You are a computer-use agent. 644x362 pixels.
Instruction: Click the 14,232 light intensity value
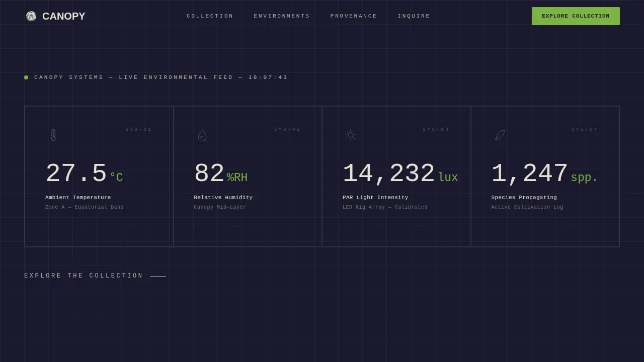389,174
